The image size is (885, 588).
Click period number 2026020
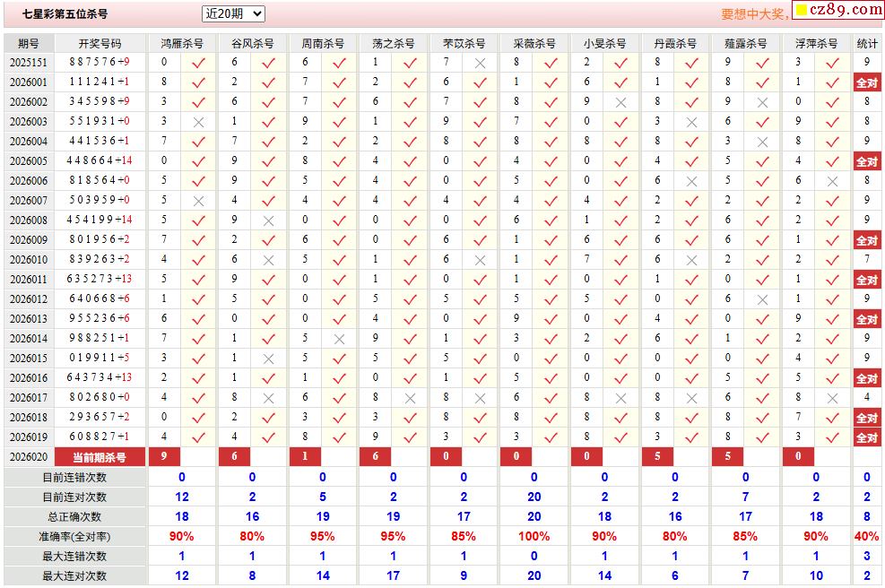[x=29, y=456]
